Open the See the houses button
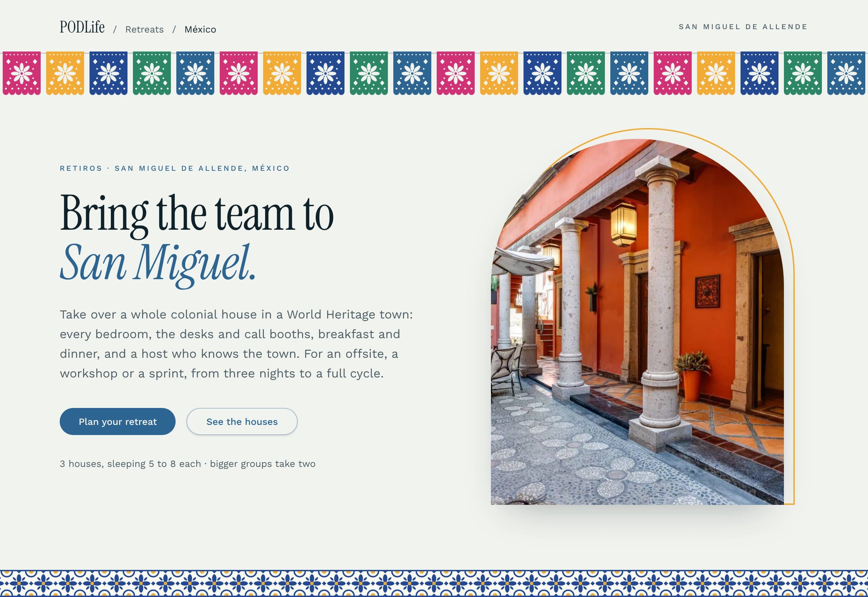 [x=242, y=421]
